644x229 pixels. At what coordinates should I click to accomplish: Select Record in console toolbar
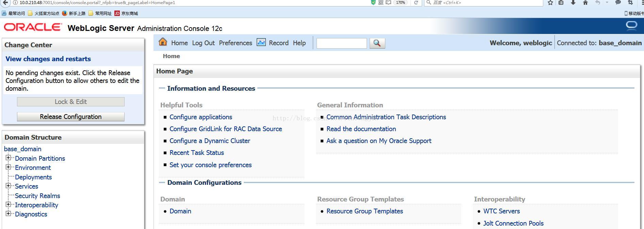coord(278,43)
